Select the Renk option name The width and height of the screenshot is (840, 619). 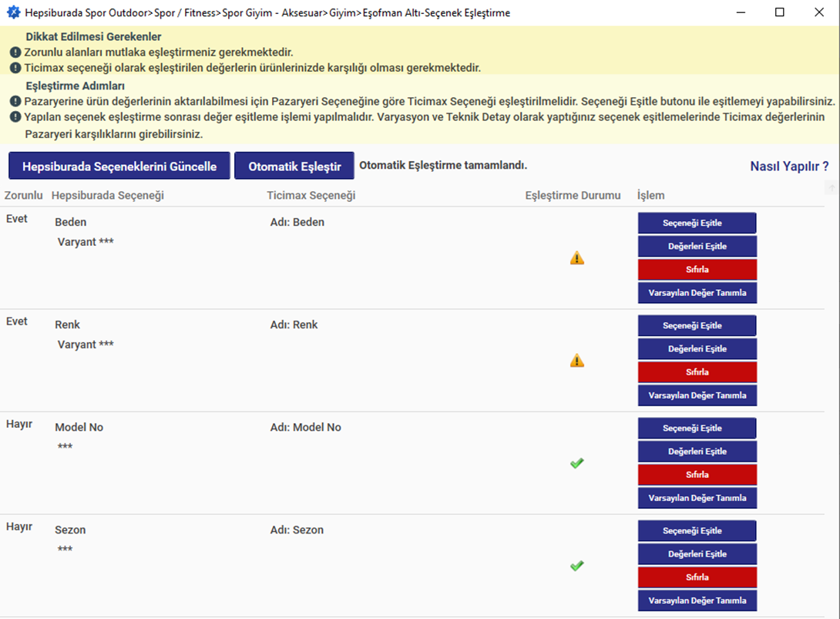tap(68, 325)
